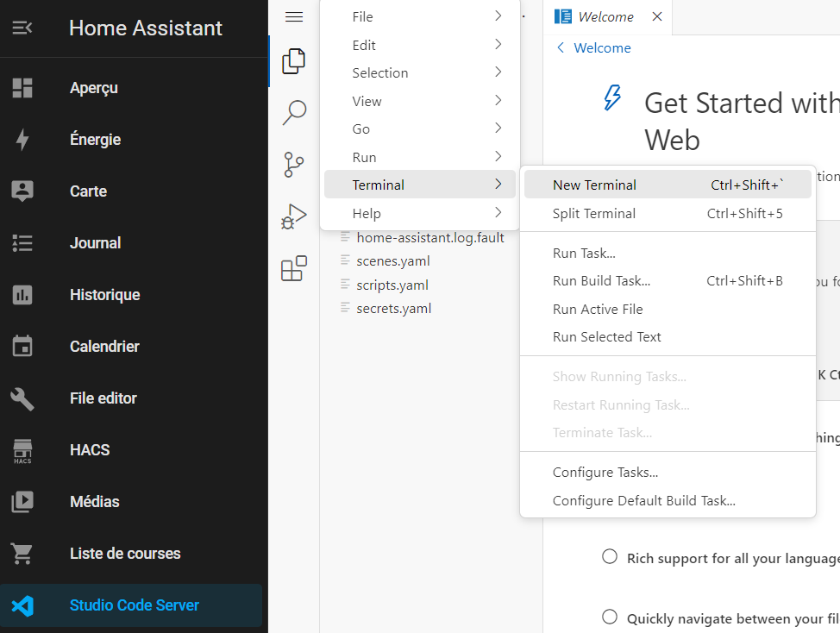Expand the View submenu arrow
Image resolution: width=840 pixels, height=633 pixels.
498,100
